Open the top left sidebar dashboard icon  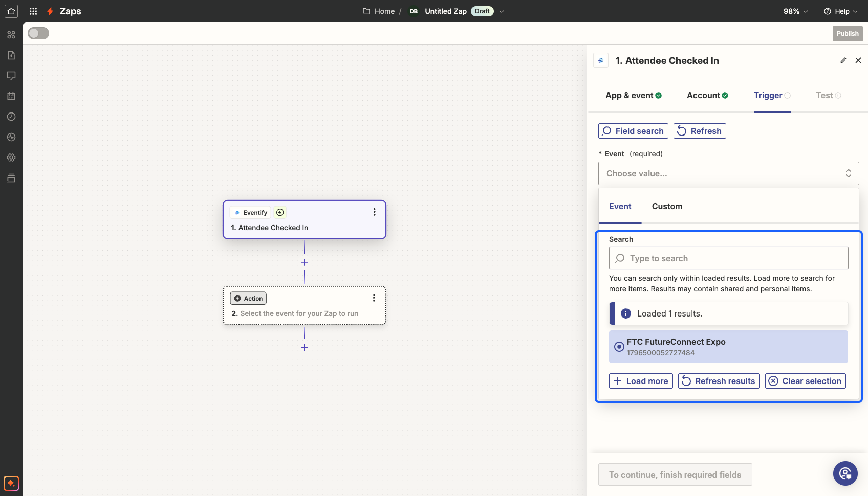click(11, 35)
